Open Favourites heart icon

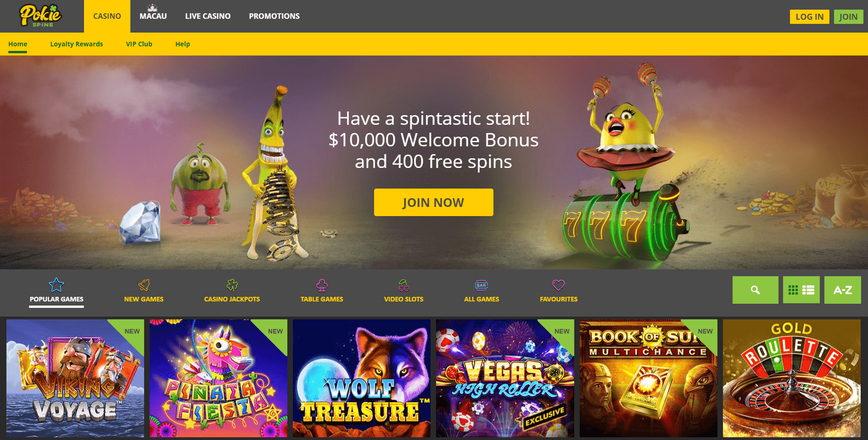(x=559, y=285)
